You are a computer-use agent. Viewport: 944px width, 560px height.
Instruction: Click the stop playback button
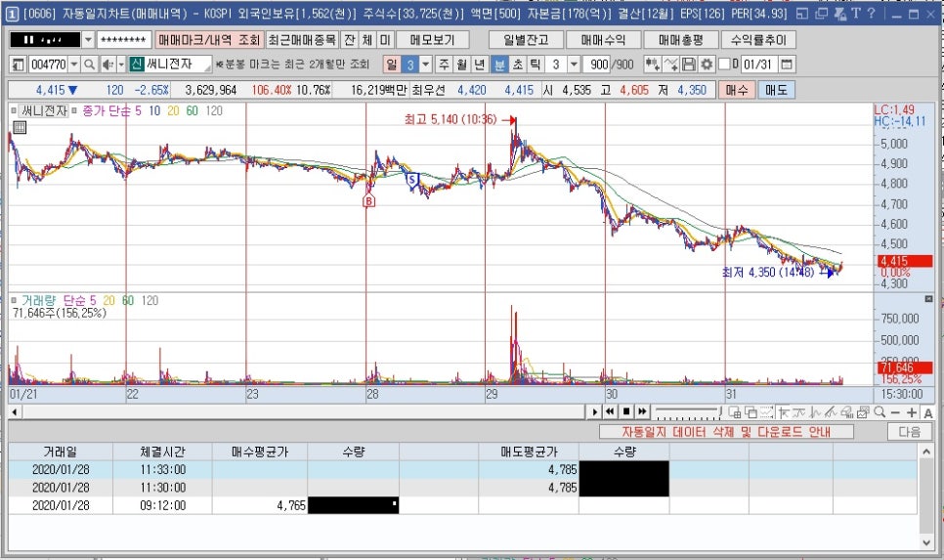point(626,411)
